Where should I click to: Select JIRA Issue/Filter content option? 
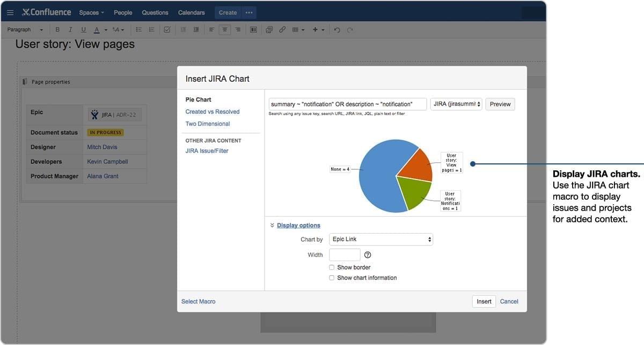(x=207, y=150)
